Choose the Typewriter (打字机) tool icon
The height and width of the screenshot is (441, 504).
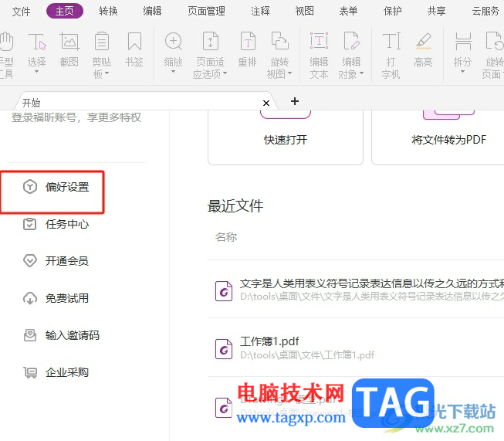tap(391, 41)
